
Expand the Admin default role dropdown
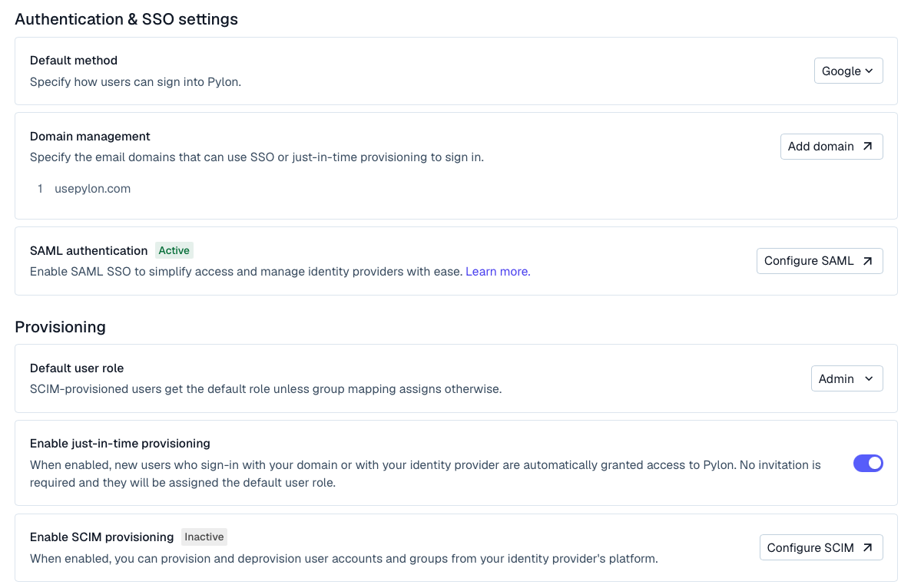[x=846, y=378]
